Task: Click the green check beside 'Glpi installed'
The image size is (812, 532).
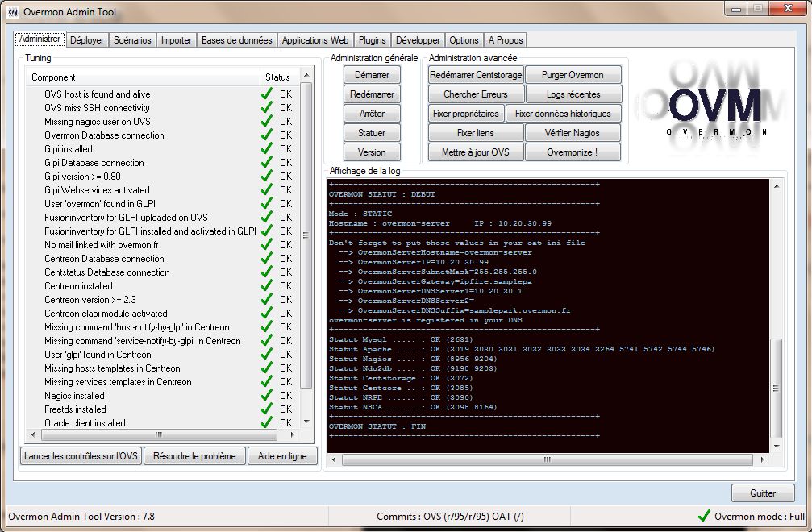Action: click(266, 149)
